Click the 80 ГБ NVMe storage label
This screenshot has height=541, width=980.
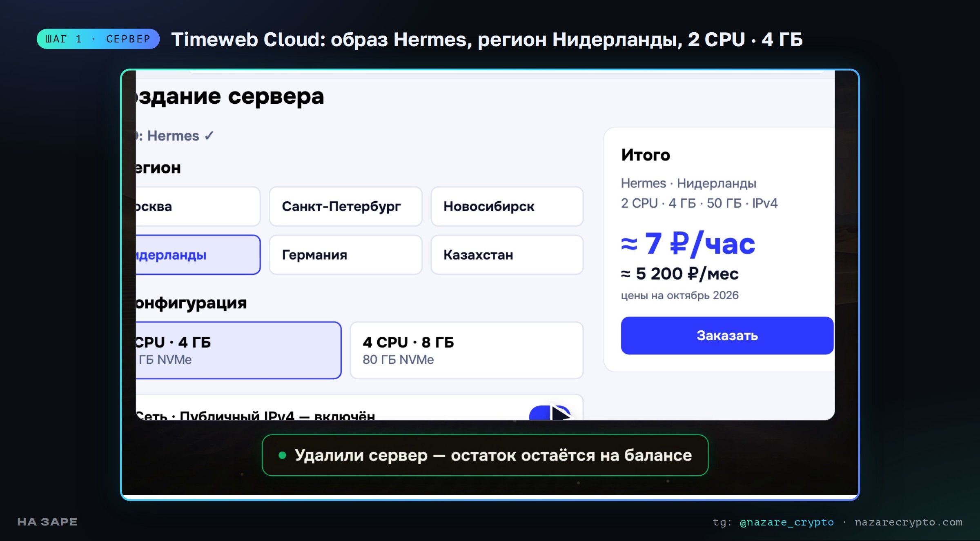point(398,360)
